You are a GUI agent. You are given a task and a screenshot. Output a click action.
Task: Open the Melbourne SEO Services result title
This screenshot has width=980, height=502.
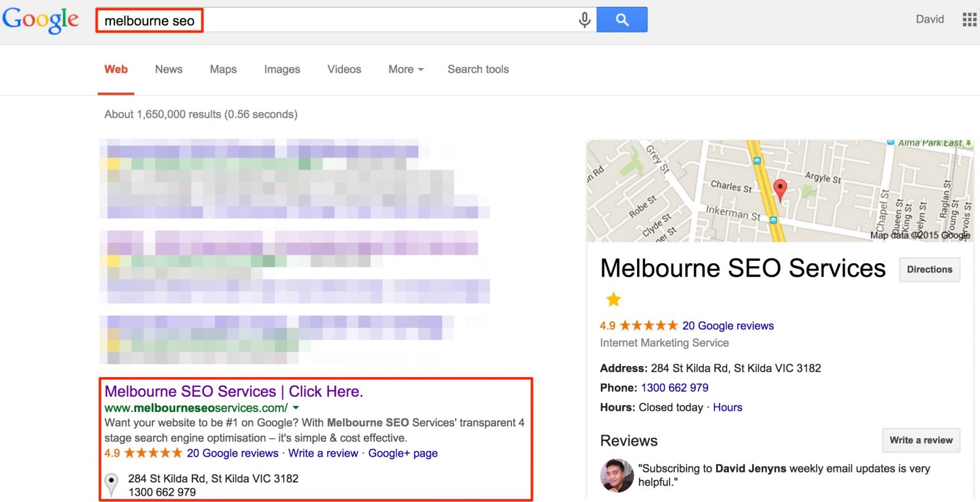click(233, 391)
